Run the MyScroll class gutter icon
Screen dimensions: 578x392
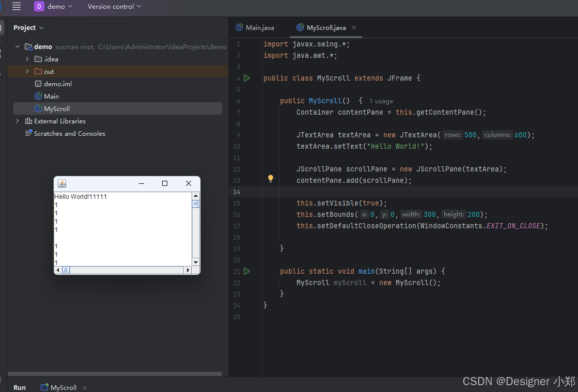[247, 78]
